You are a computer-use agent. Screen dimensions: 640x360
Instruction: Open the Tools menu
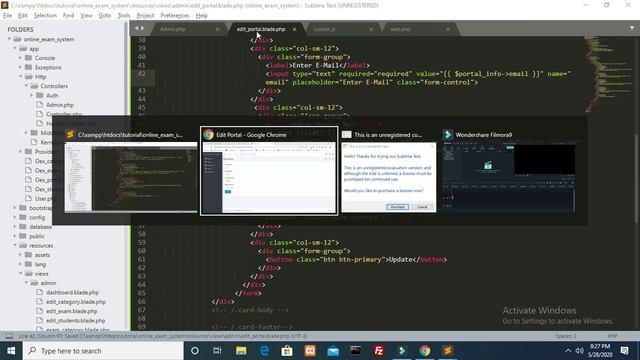(124, 16)
